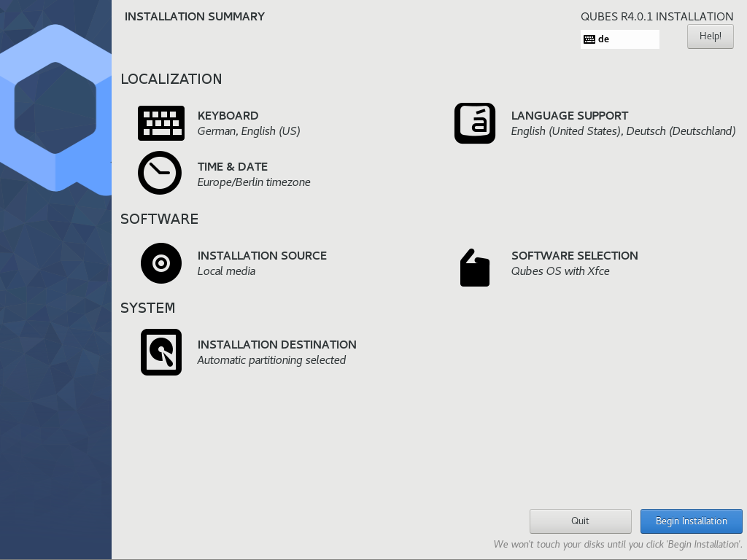Click 'Qubes OS with Xfce' text
747x560 pixels.
pyautogui.click(x=560, y=271)
